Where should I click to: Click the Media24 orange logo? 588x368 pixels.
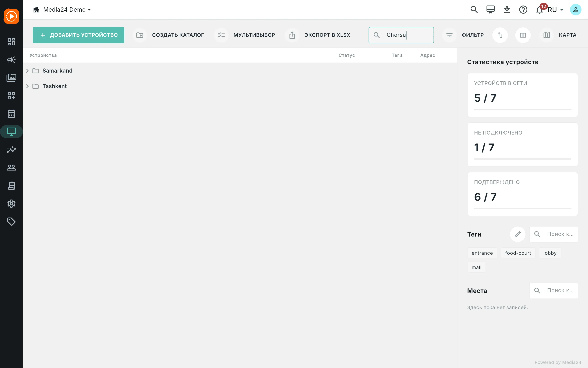[x=11, y=16]
